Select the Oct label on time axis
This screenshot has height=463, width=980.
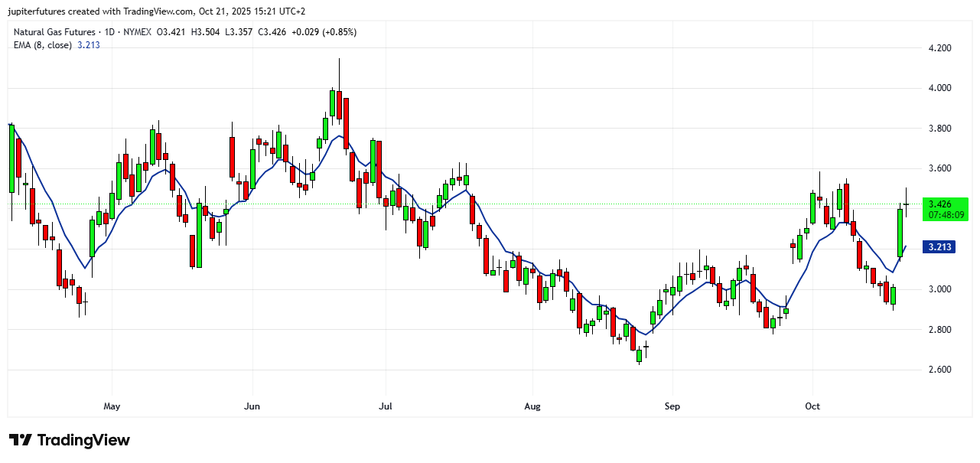click(x=812, y=406)
